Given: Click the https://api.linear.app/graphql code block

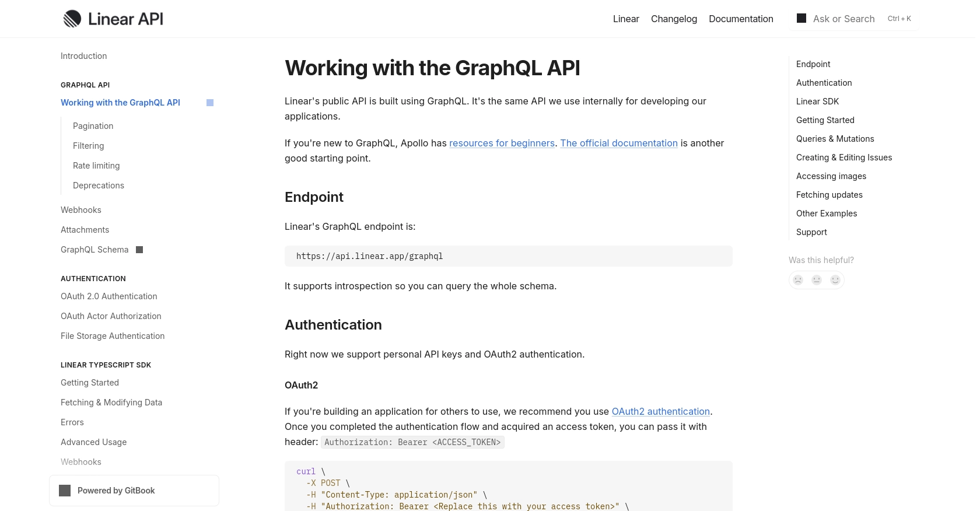Looking at the screenshot, I should (509, 256).
